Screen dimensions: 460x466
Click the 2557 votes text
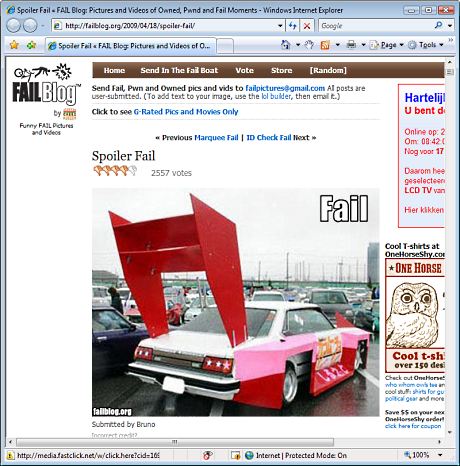[171, 173]
